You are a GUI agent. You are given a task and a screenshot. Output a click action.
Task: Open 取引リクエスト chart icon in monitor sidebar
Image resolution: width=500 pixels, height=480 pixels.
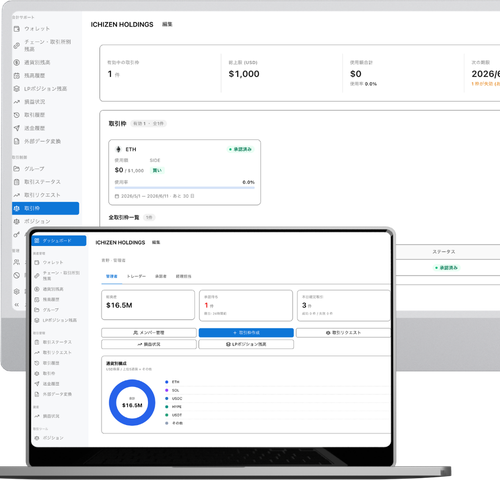(x=17, y=195)
